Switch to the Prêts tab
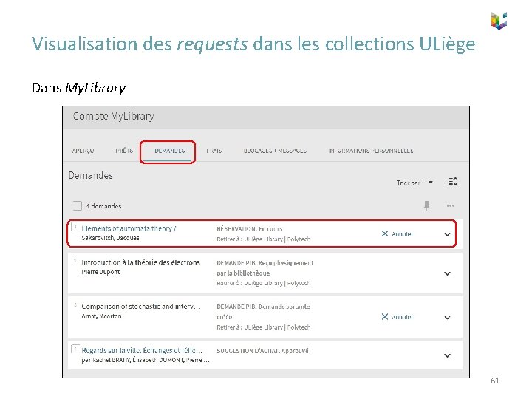This screenshot has width=532, height=399. [x=124, y=150]
